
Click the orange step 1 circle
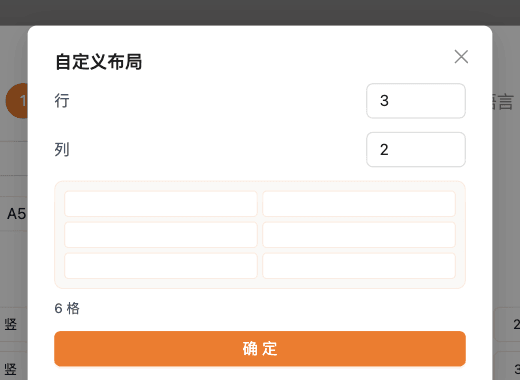[x=17, y=101]
